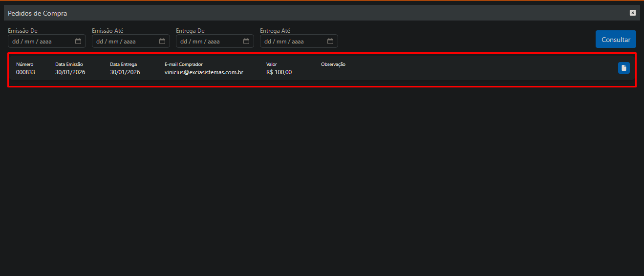
Task: Open document icon for order 000833
Action: (x=623, y=68)
